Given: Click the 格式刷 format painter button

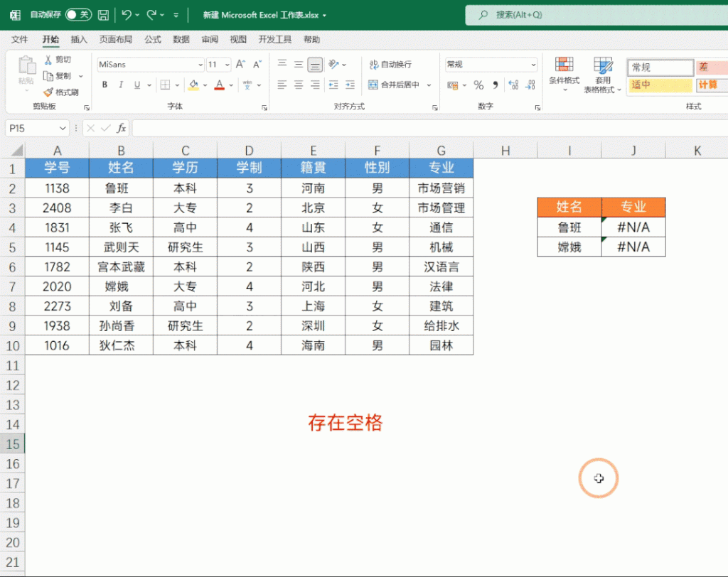Looking at the screenshot, I should 61,92.
